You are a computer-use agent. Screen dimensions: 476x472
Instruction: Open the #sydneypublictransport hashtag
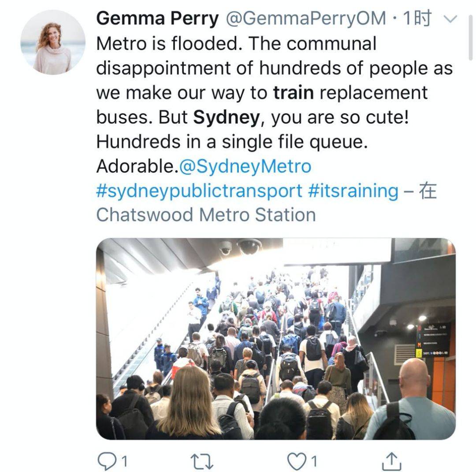point(199,191)
